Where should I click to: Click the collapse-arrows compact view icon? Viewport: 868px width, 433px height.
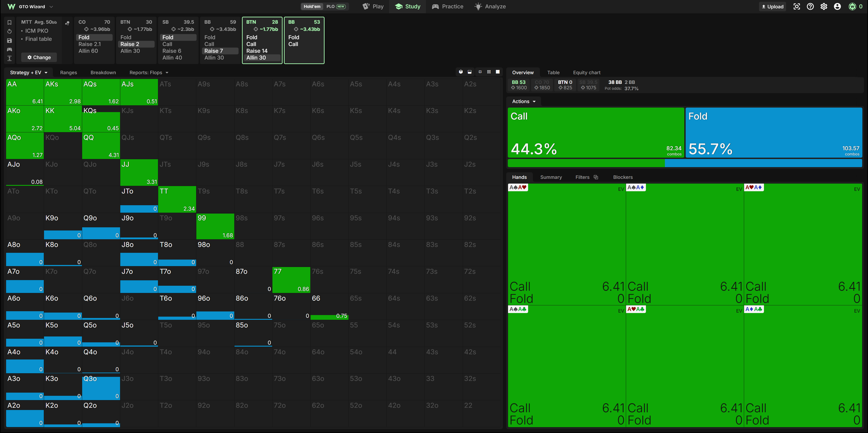480,72
